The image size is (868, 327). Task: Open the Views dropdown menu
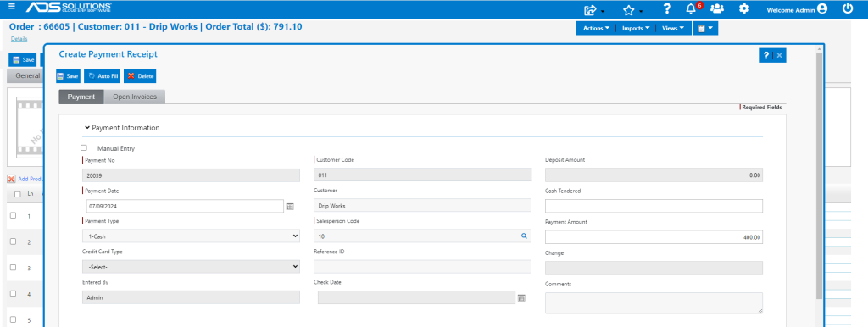(x=673, y=28)
